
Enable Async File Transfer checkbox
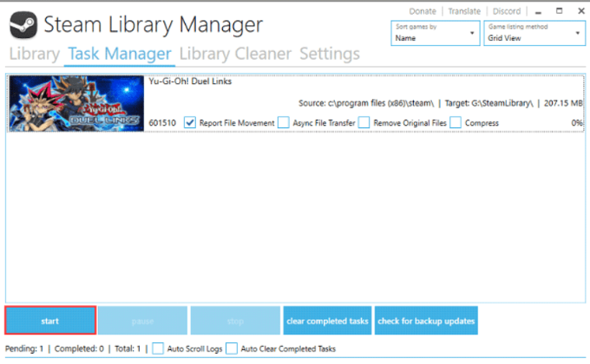tap(284, 122)
